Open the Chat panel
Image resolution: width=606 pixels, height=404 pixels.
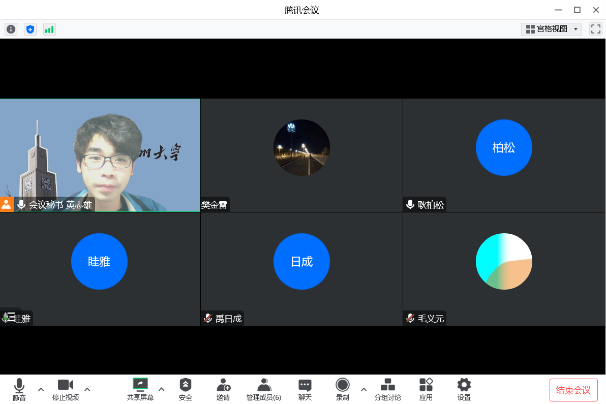(x=305, y=388)
